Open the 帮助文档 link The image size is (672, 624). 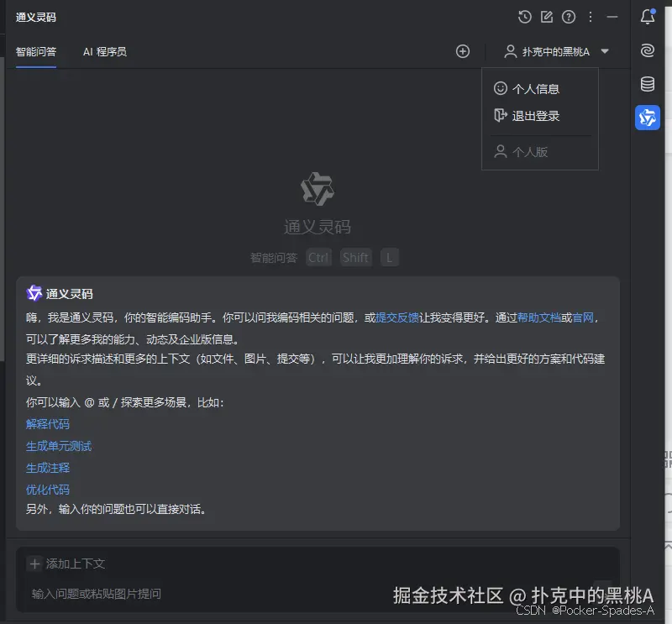coord(539,317)
